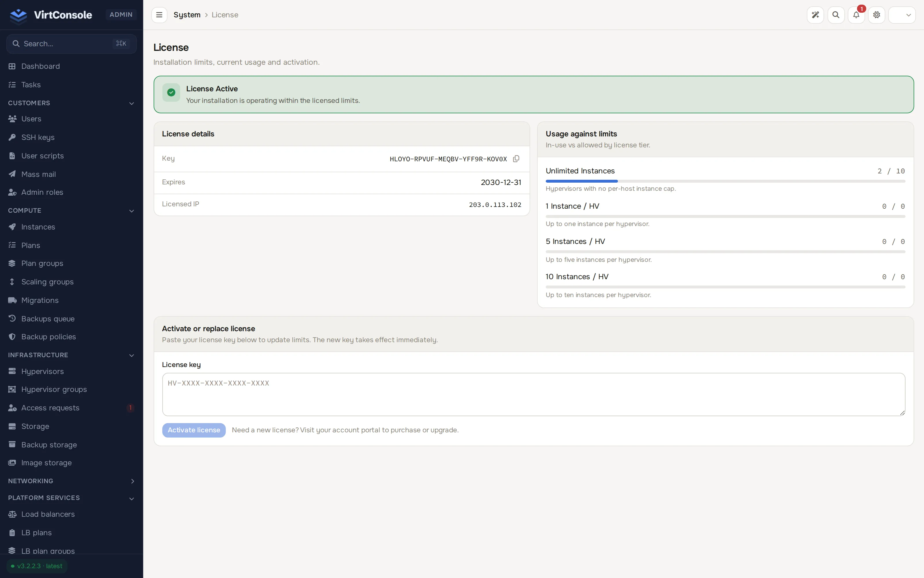Open Scaling groups page
Viewport: 924px width, 578px height.
(71, 282)
